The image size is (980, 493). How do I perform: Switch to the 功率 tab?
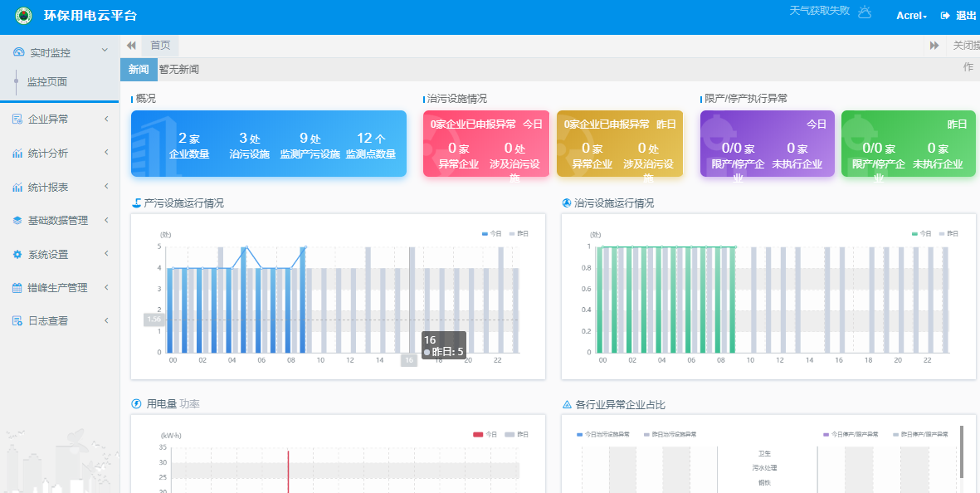(189, 404)
